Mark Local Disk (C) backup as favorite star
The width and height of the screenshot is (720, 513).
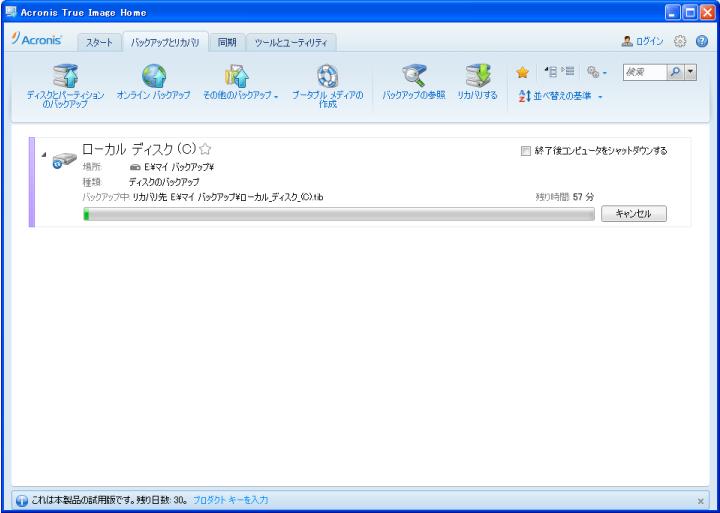pos(205,149)
